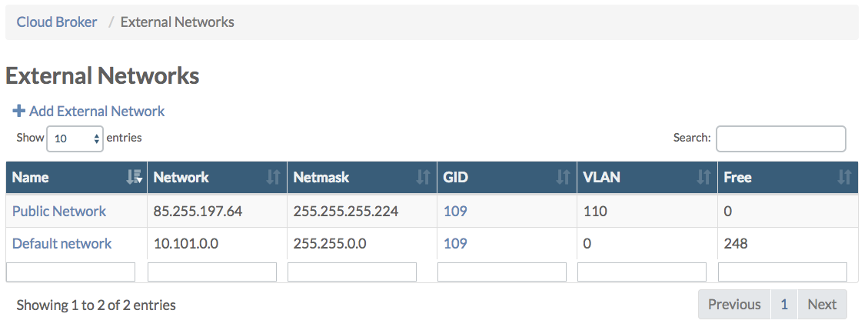Screen dimensions: 868x327
Task: Click the plus icon for Add External Network
Action: (x=19, y=111)
